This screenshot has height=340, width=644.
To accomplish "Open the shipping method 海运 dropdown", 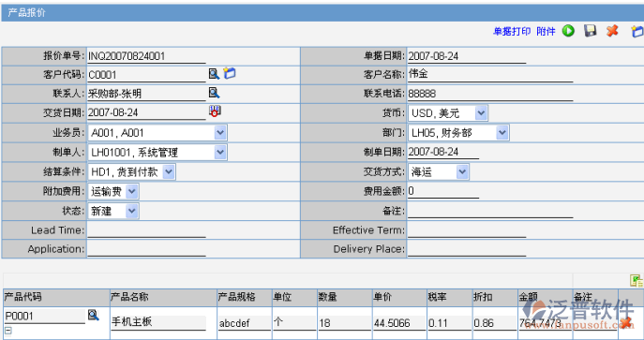I will tap(462, 171).
